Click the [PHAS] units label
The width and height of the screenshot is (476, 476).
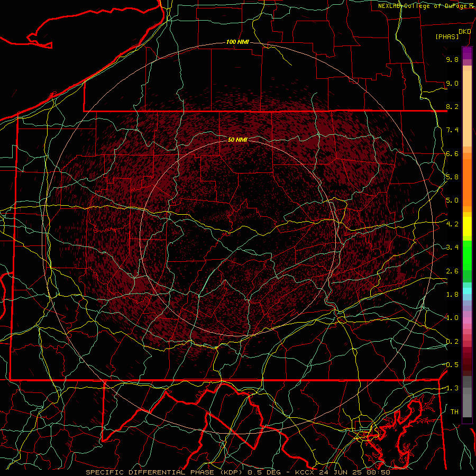(x=447, y=37)
